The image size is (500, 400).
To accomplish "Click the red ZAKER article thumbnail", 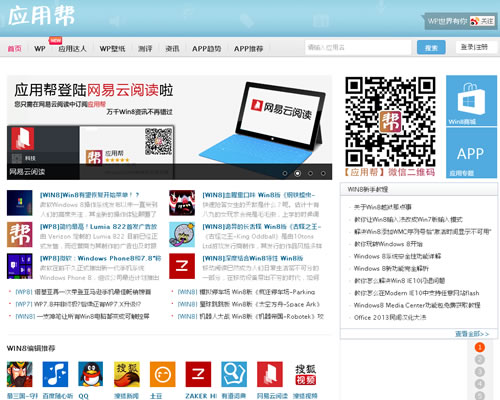I will point(182,266).
